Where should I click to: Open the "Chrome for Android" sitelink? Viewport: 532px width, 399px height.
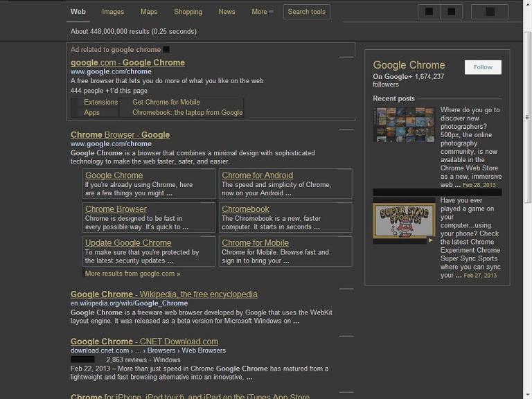pos(257,175)
